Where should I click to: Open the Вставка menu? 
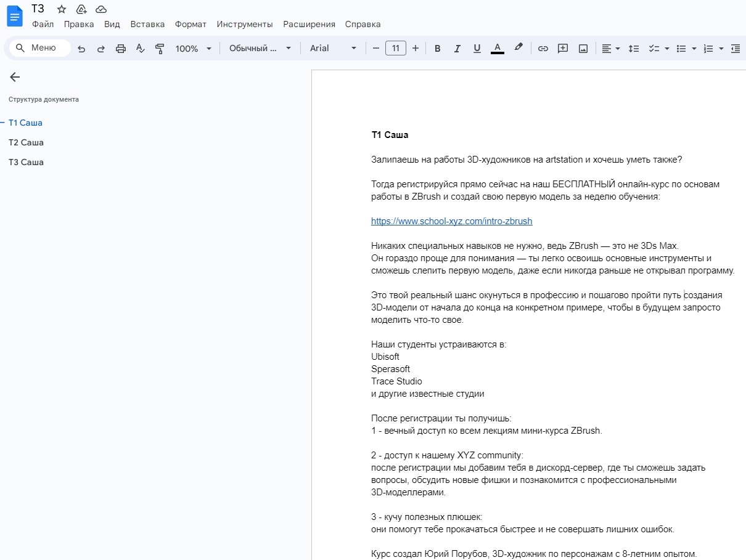(x=147, y=24)
